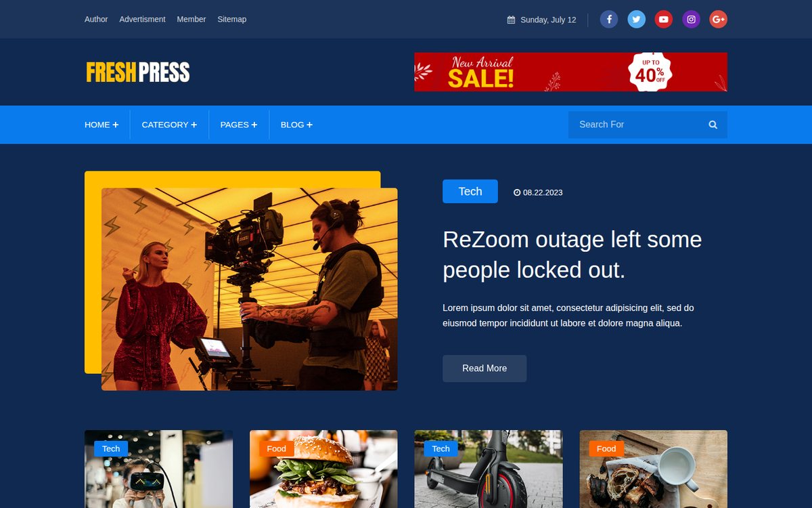Click the Food tag on burger card
The height and width of the screenshot is (508, 812).
point(276,448)
